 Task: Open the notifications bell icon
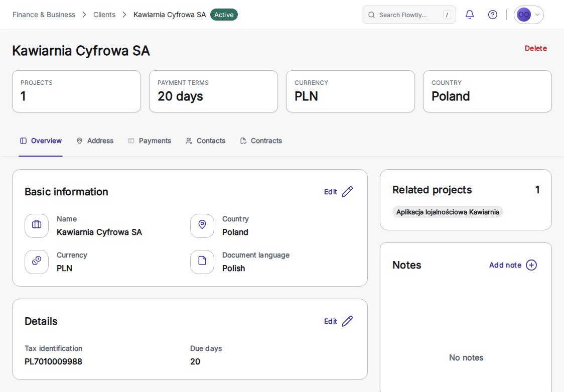click(x=469, y=15)
